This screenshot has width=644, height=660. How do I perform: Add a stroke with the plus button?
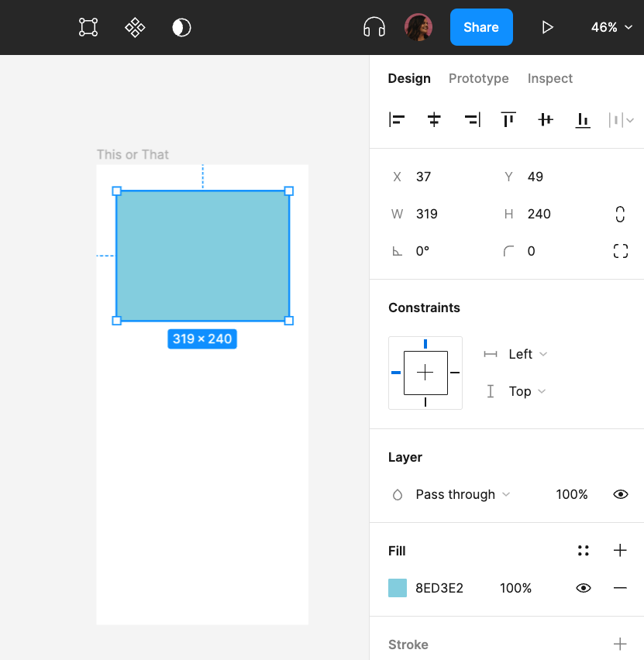[620, 644]
